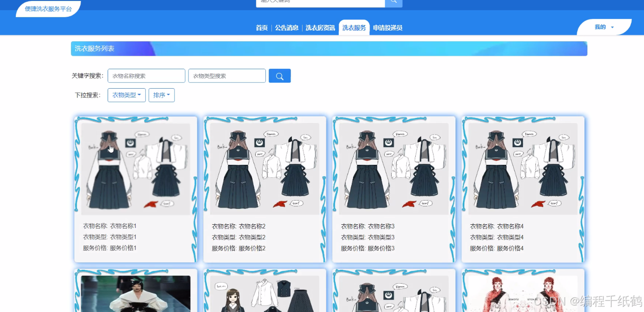
Task: Select the 洗衣服务 tab
Action: click(x=354, y=28)
